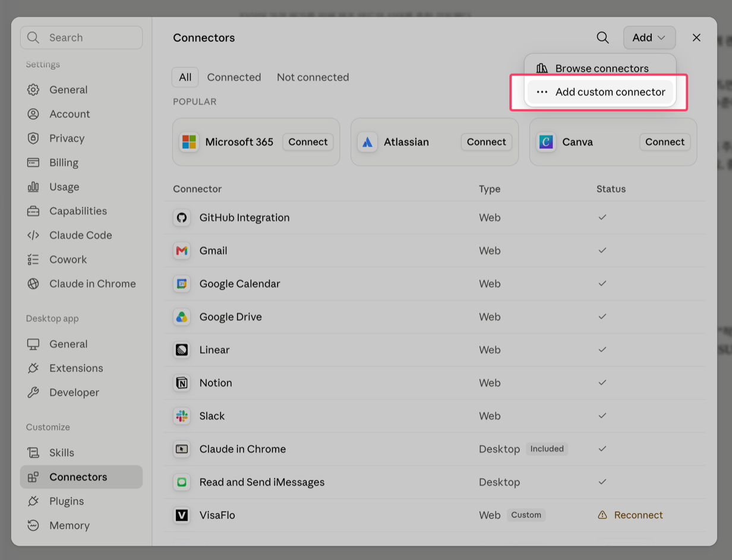Click the Gmail envelope icon

(x=182, y=251)
